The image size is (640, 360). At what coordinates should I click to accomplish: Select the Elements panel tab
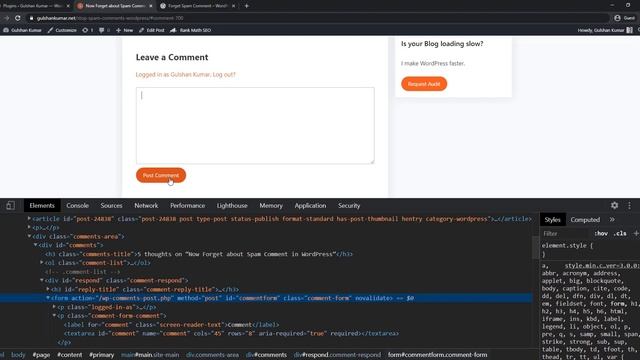42,206
